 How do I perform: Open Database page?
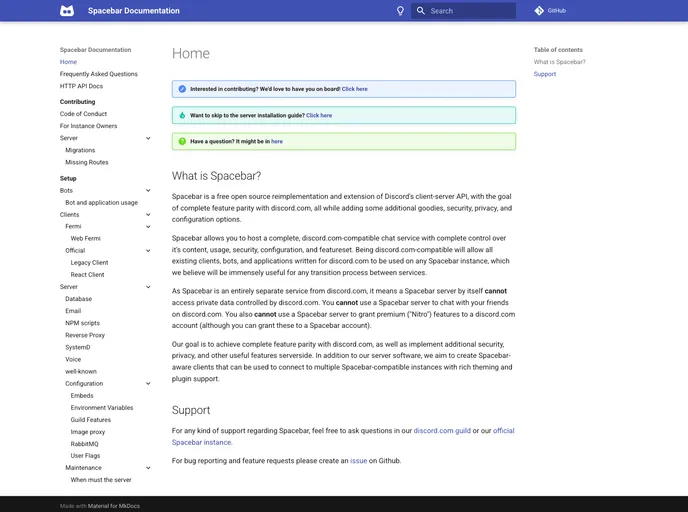pyautogui.click(x=79, y=299)
